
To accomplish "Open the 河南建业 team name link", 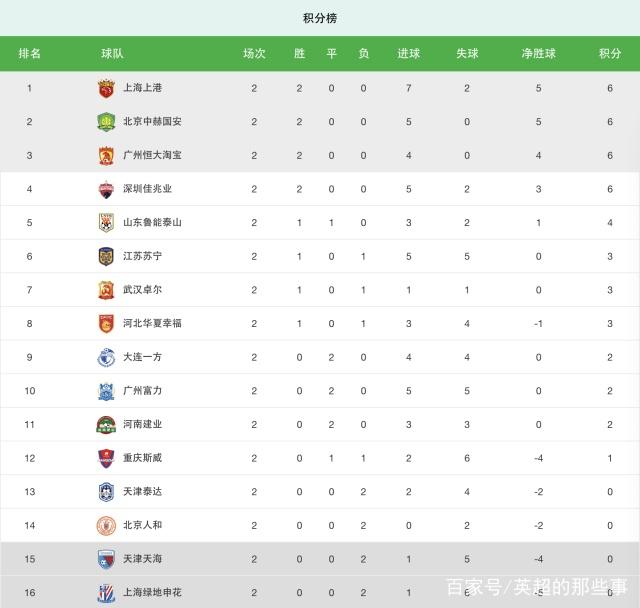I will click(x=142, y=424).
